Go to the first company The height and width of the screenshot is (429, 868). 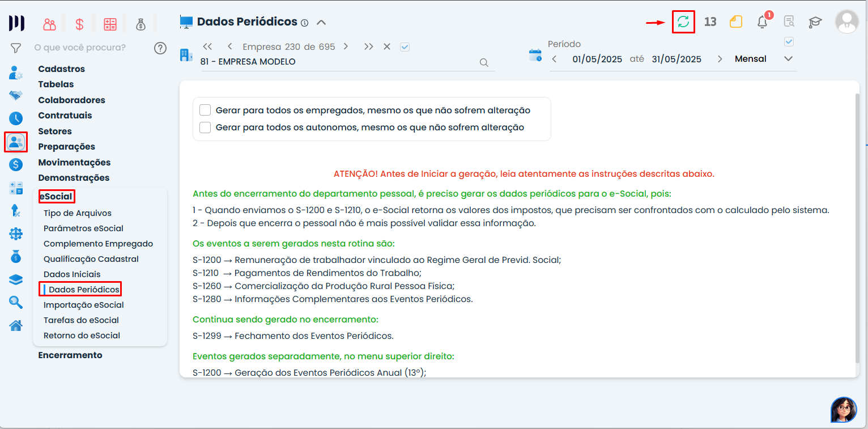click(x=207, y=46)
